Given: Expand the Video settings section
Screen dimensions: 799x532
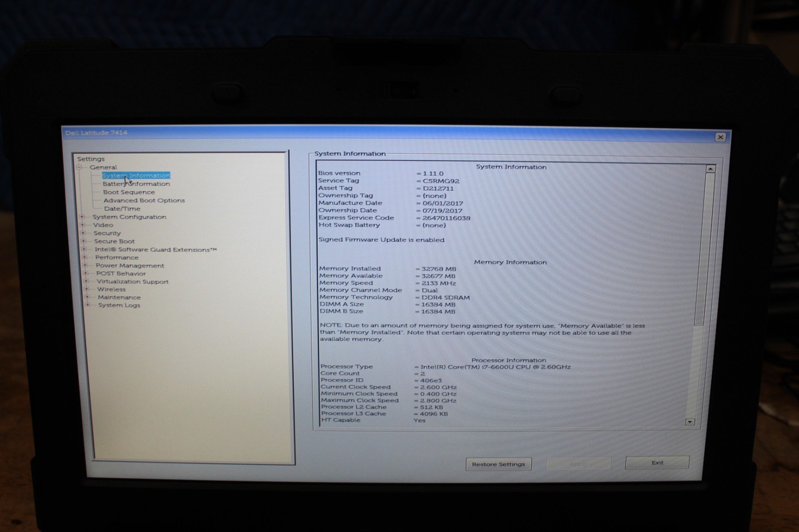Looking at the screenshot, I should 82,225.
